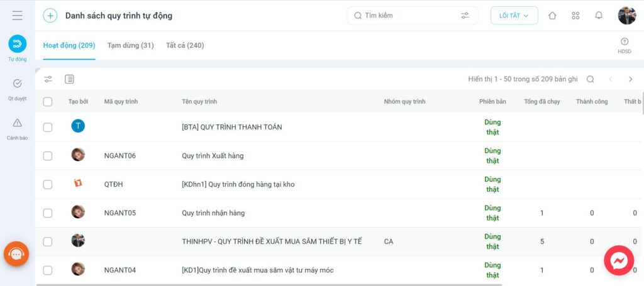Open the notifications bell
Viewport: 644px width, 286px height.
click(599, 16)
